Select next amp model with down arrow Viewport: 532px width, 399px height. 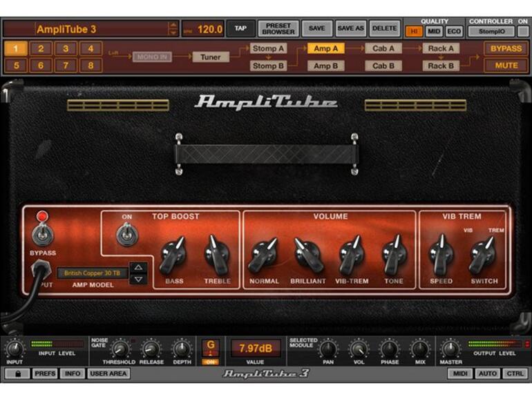click(138, 280)
